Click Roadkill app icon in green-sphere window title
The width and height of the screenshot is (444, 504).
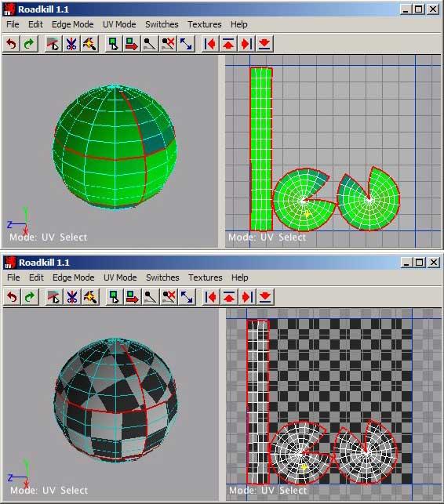click(9, 9)
